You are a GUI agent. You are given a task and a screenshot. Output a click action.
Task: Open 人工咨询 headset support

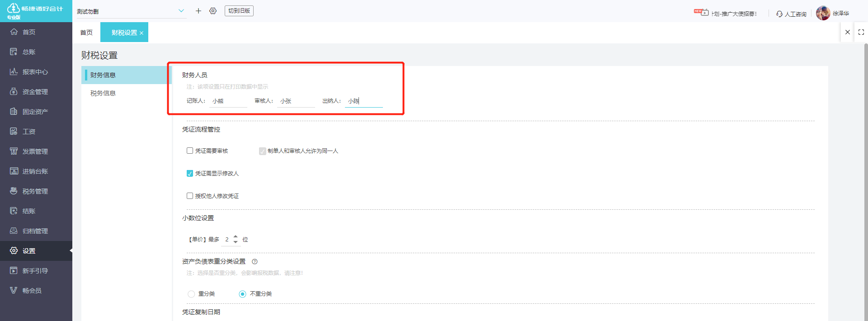coord(791,14)
